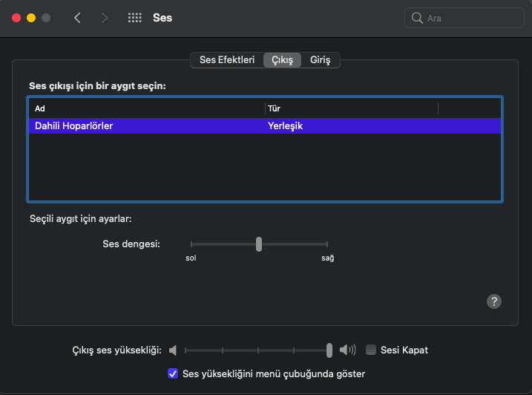Image resolution: width=532 pixels, height=395 pixels.
Task: Click the Tür column header
Action: (350, 108)
